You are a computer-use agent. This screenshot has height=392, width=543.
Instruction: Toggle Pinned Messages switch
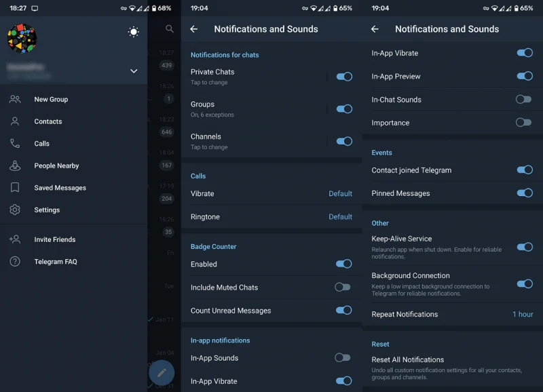[x=525, y=193]
